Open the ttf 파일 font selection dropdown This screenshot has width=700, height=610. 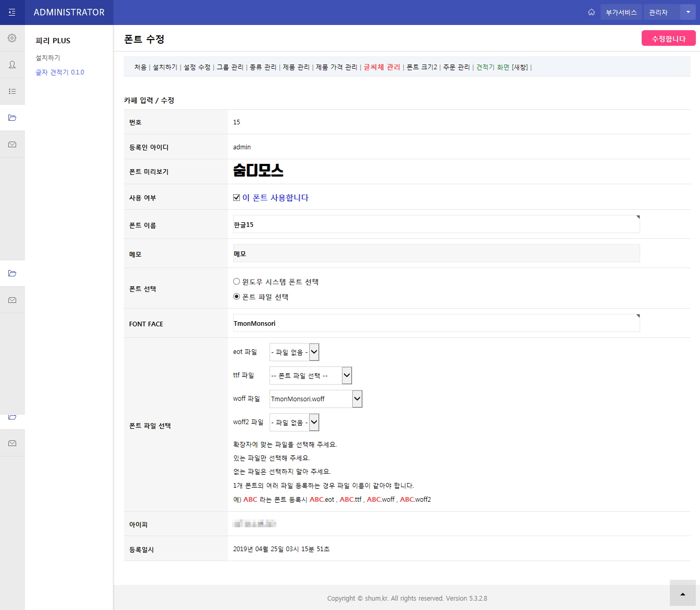point(310,375)
